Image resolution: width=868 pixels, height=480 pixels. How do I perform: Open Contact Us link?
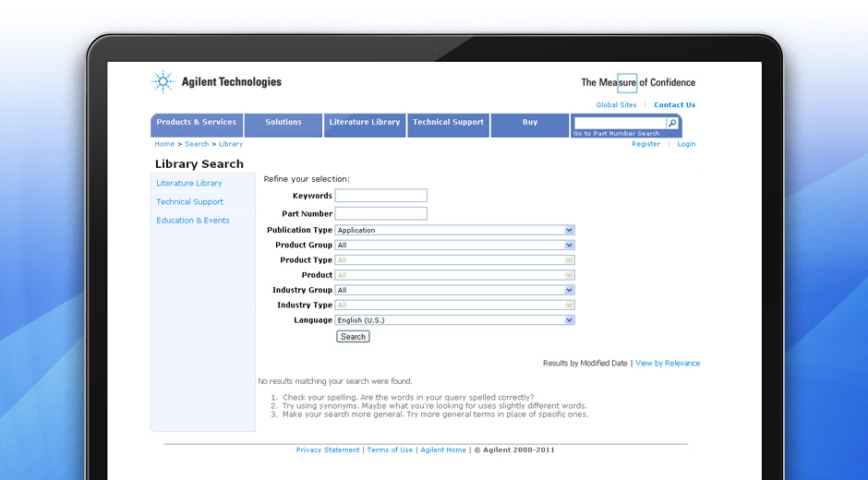[674, 104]
